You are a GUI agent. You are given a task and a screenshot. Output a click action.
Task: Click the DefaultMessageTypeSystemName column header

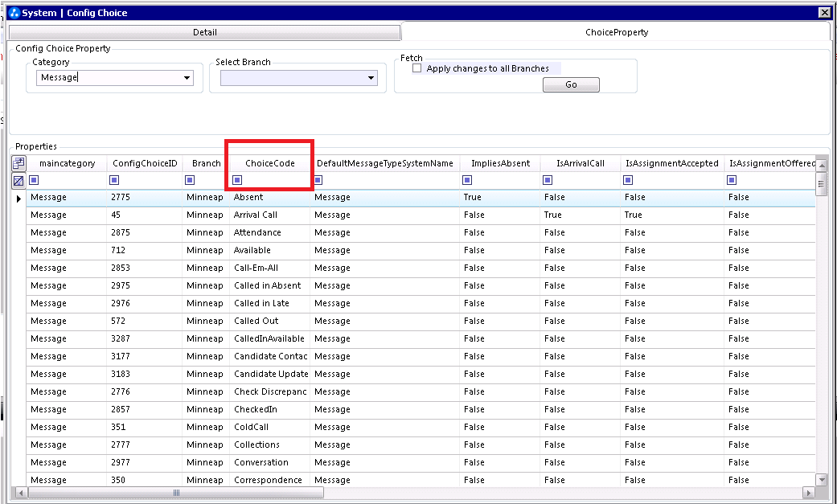[385, 163]
